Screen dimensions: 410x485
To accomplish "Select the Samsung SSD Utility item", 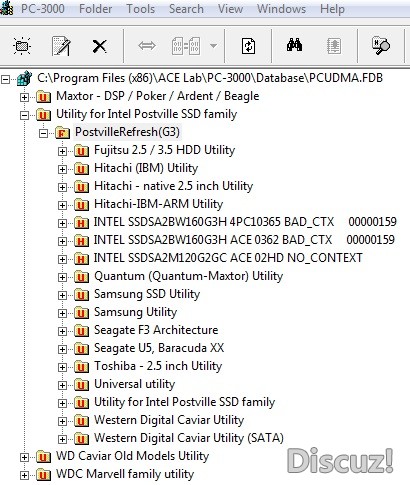I will [147, 294].
